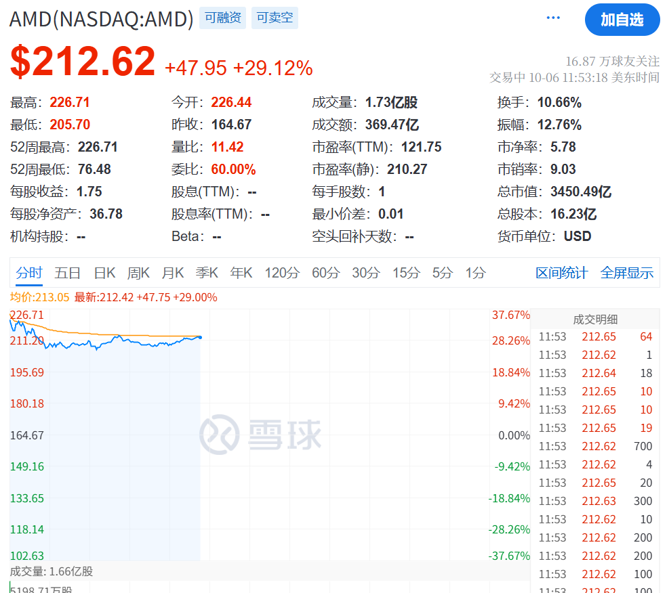
Task: Open 全屏显示 fullscreen chart view
Action: (x=627, y=273)
